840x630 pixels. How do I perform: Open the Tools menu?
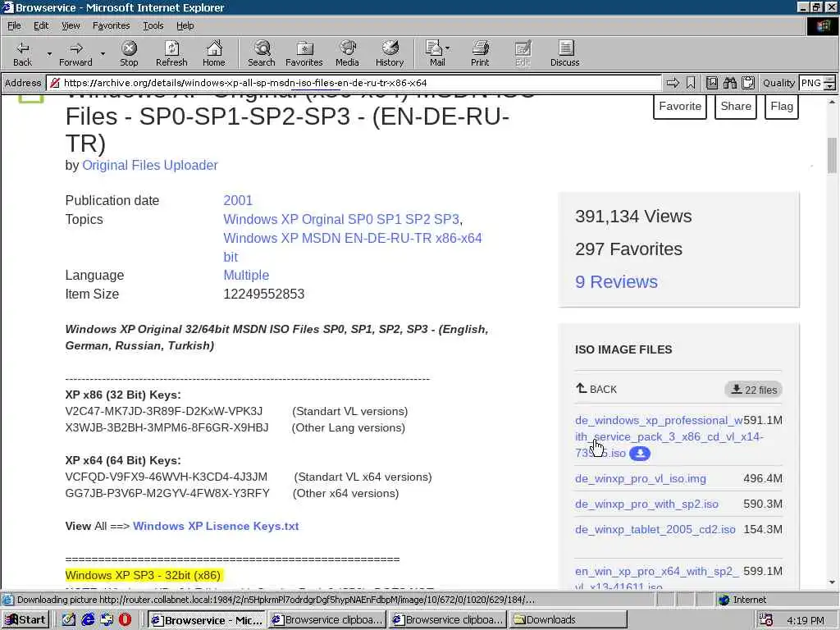[153, 25]
